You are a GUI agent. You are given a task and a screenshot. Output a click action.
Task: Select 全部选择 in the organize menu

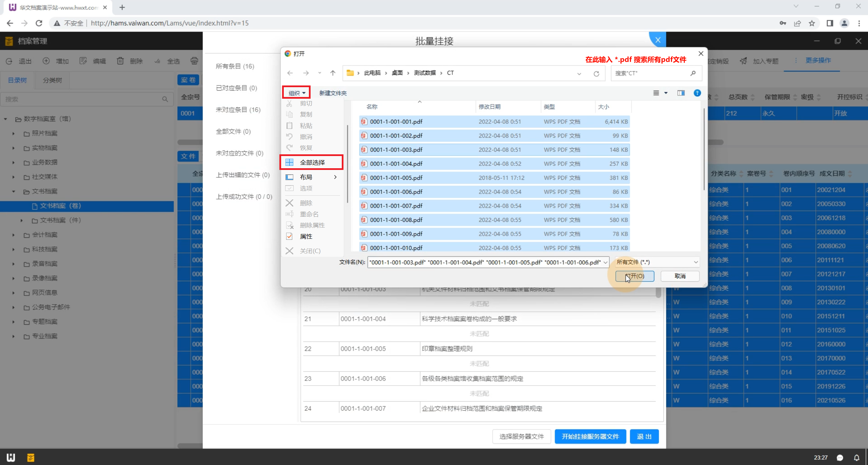pos(312,162)
